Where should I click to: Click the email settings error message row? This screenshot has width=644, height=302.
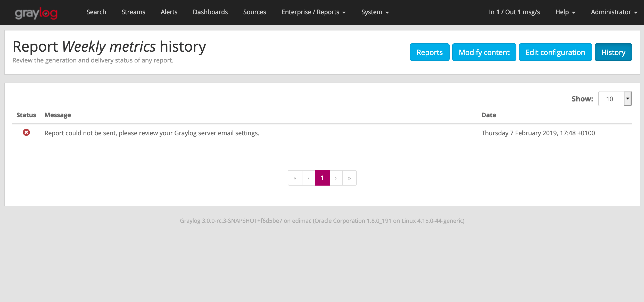click(x=152, y=133)
